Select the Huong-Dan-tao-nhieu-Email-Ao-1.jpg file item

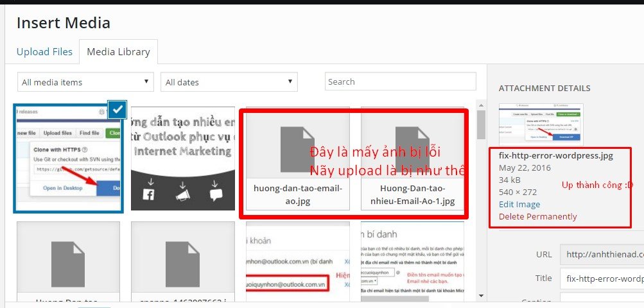pos(412,158)
